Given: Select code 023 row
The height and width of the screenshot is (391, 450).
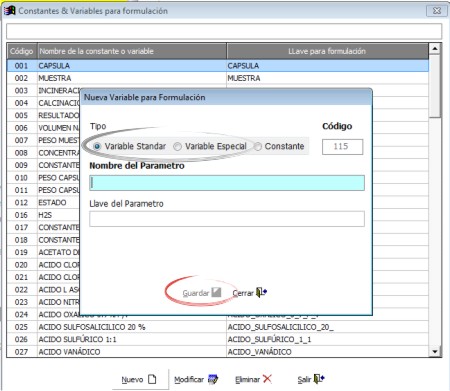Looking at the screenshot, I should pyautogui.click(x=21, y=302).
